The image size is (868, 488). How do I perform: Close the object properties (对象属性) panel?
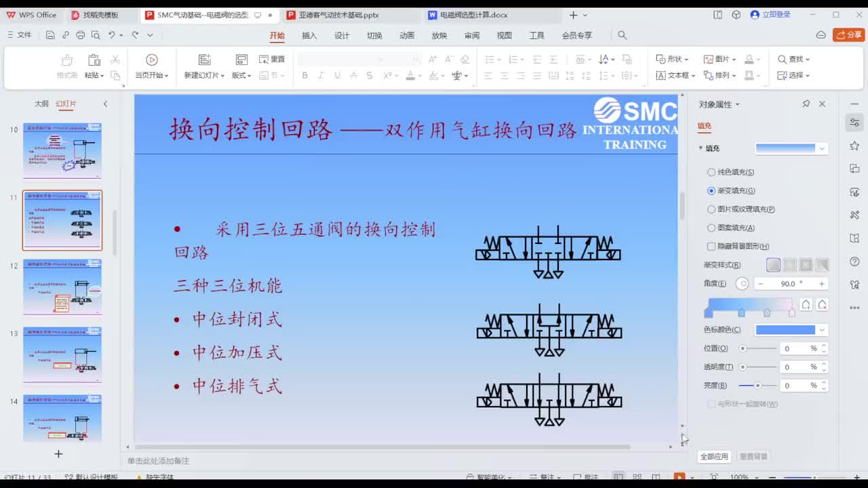(822, 104)
